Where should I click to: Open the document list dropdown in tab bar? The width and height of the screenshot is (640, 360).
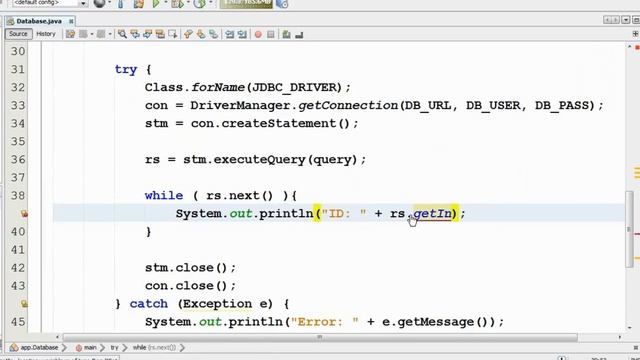click(x=626, y=20)
